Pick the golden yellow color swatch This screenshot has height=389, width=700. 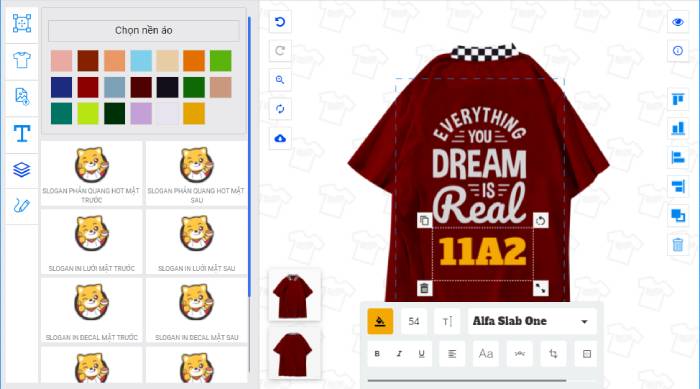click(x=194, y=113)
